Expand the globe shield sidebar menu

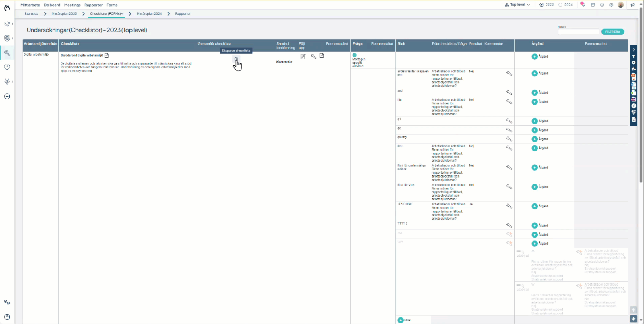click(x=7, y=38)
